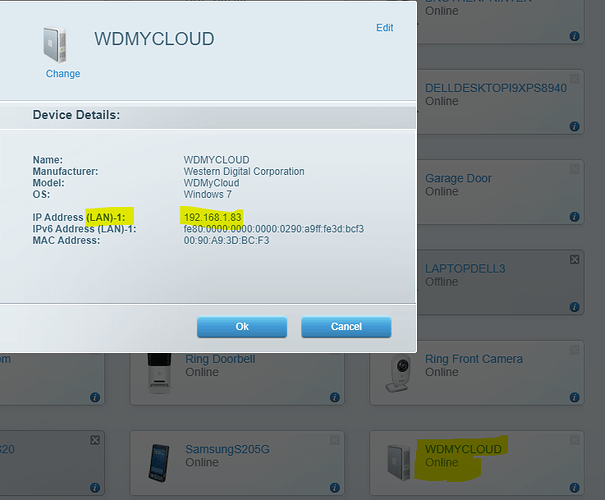Dismiss the dialog with Cancel

click(346, 327)
